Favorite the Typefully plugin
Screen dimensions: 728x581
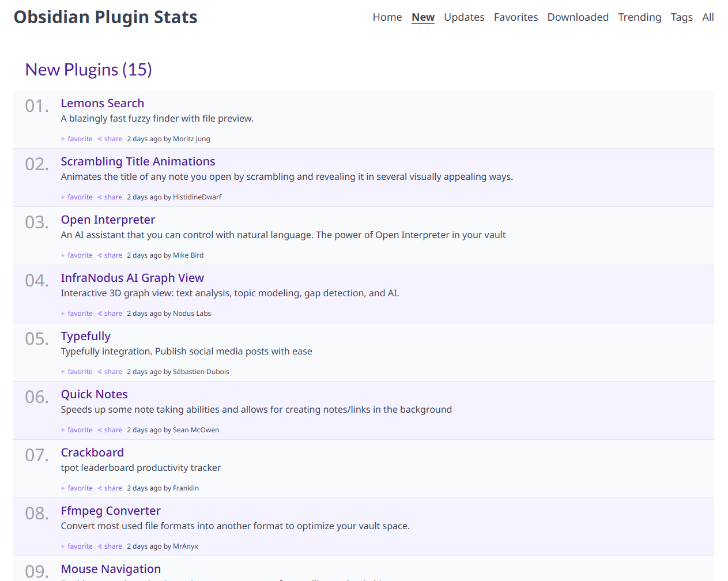click(77, 372)
